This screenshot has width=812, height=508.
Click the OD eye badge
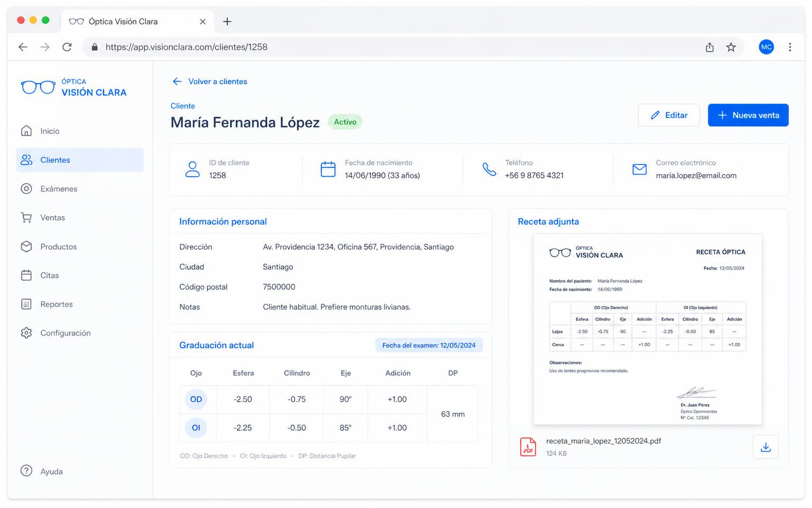(x=196, y=400)
